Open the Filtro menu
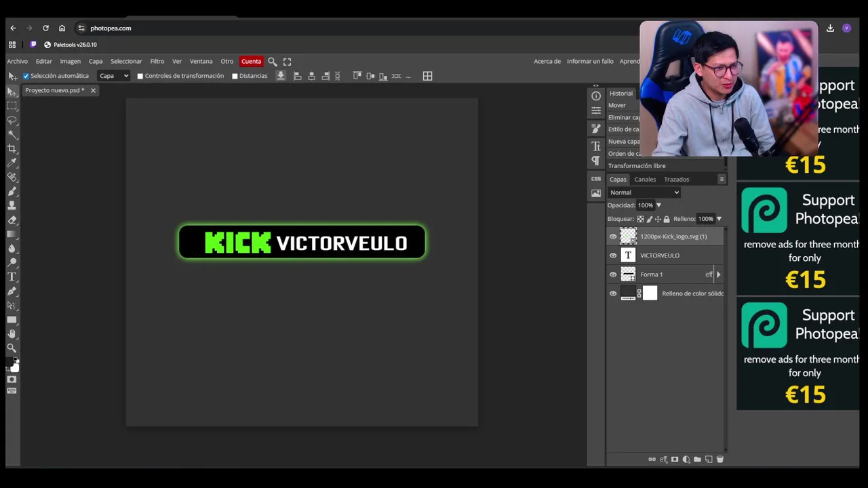The height and width of the screenshot is (488, 868). tap(157, 62)
